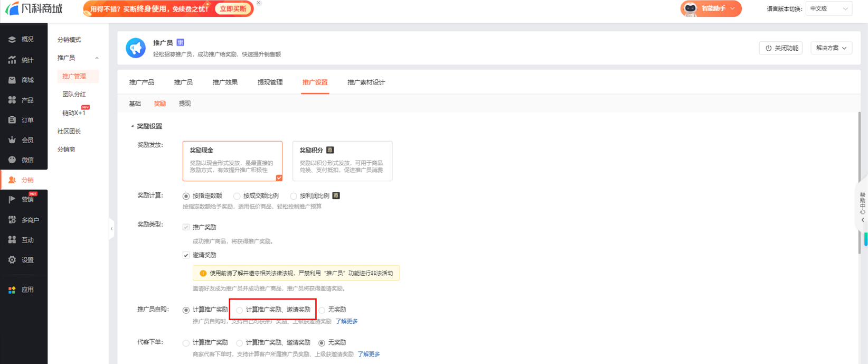Image resolution: width=868 pixels, height=364 pixels.
Task: Switch to the 推广员 tab
Action: [x=183, y=82]
